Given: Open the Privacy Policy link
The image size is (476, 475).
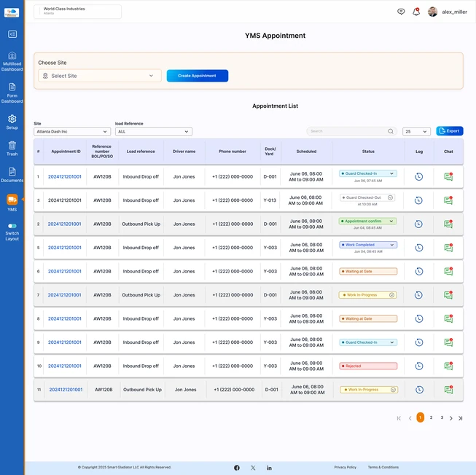Looking at the screenshot, I should coord(346,467).
